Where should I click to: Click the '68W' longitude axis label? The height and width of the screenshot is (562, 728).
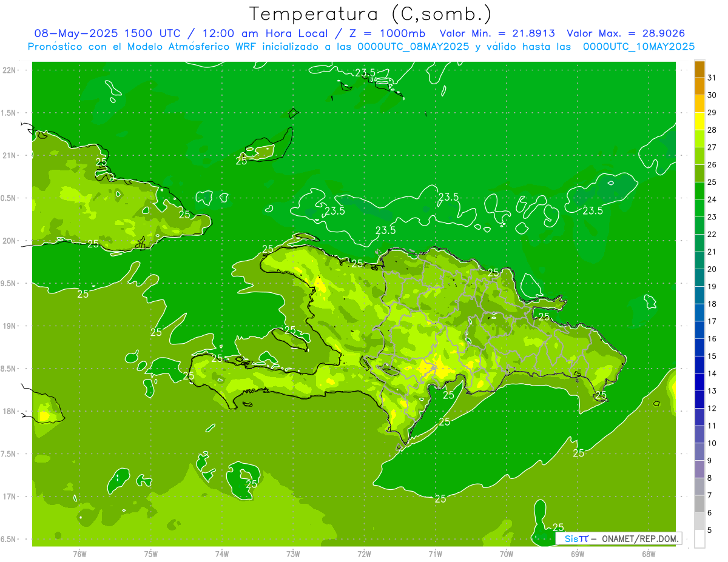click(x=649, y=554)
